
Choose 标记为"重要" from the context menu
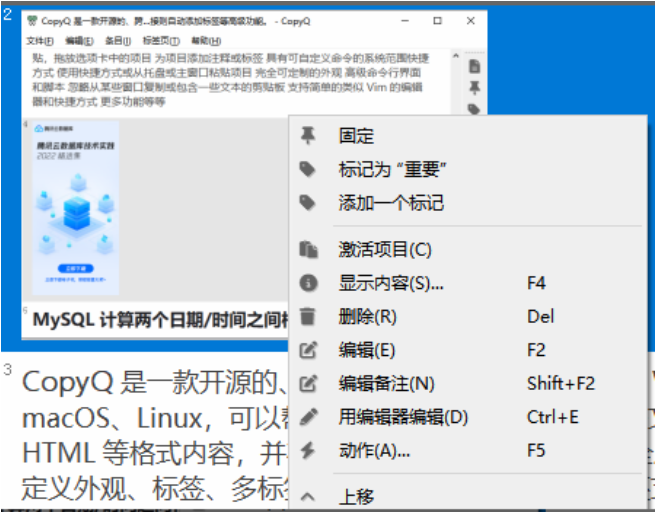467,169
